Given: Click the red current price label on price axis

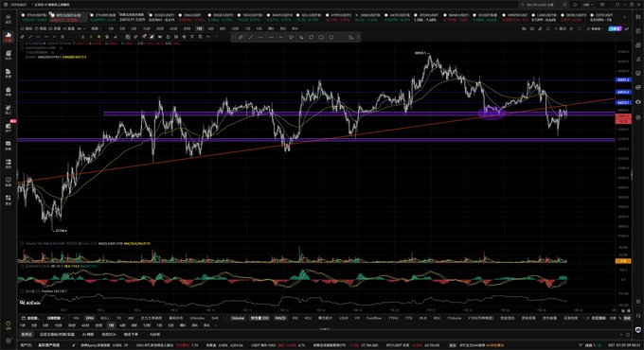Looking at the screenshot, I should coord(623,119).
